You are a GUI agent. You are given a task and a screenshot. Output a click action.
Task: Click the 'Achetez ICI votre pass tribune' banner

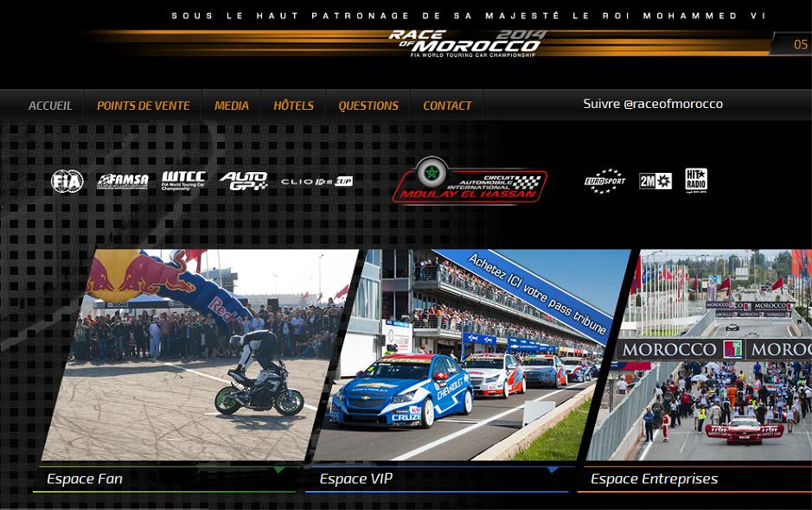point(539,293)
